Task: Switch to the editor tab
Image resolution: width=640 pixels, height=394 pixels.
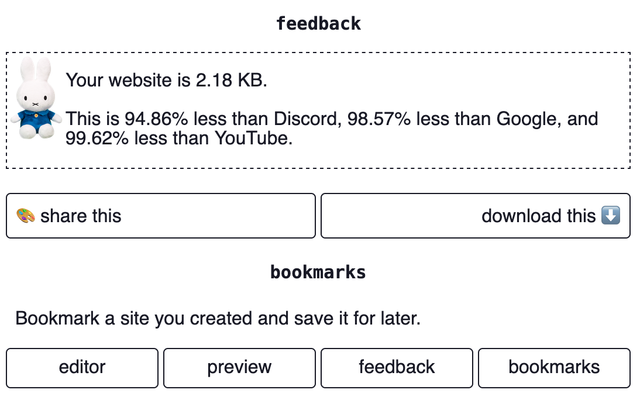Action: pos(82,367)
